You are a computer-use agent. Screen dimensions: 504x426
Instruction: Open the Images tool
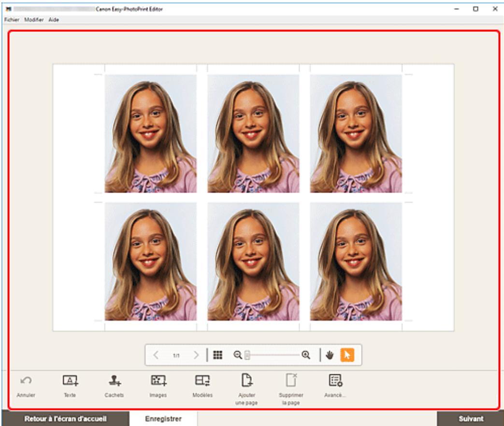click(x=158, y=381)
